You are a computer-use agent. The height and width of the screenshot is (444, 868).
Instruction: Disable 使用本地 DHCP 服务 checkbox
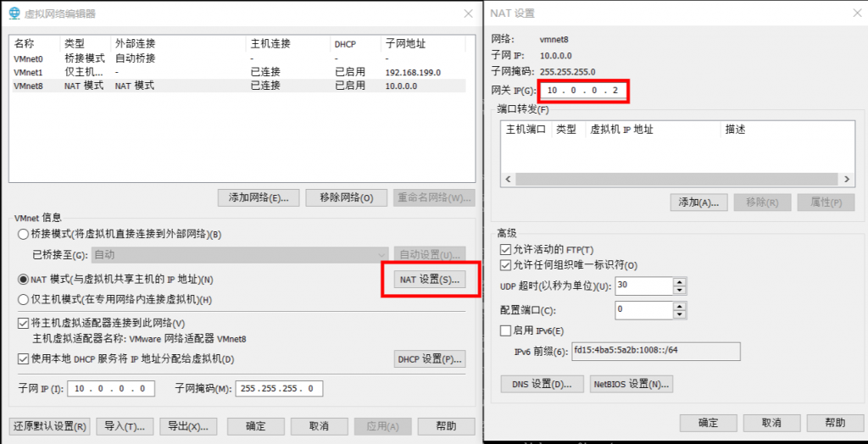(x=23, y=358)
